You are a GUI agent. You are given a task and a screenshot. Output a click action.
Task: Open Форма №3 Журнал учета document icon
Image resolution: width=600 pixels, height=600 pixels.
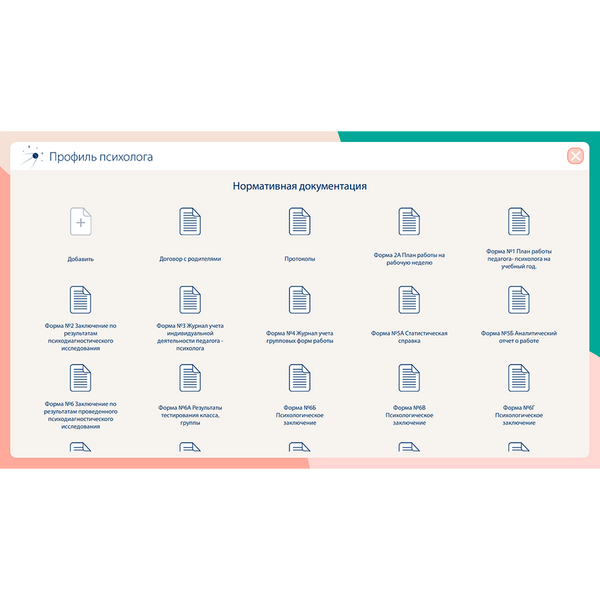point(190,300)
